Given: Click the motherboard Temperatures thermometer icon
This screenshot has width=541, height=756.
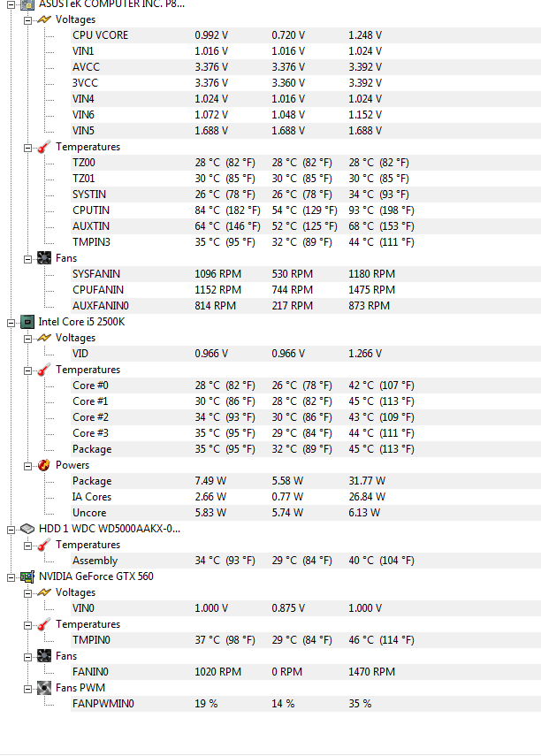Looking at the screenshot, I should [x=44, y=147].
